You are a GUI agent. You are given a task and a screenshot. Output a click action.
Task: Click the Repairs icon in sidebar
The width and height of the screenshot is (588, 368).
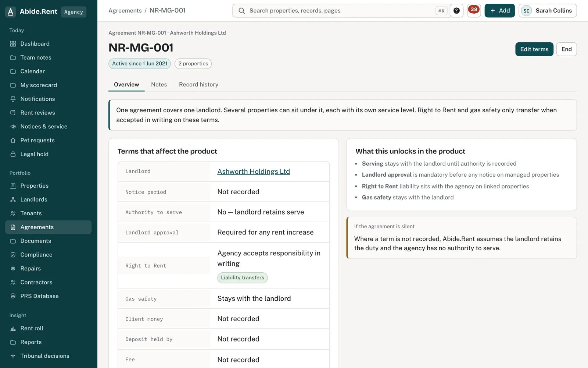13,269
